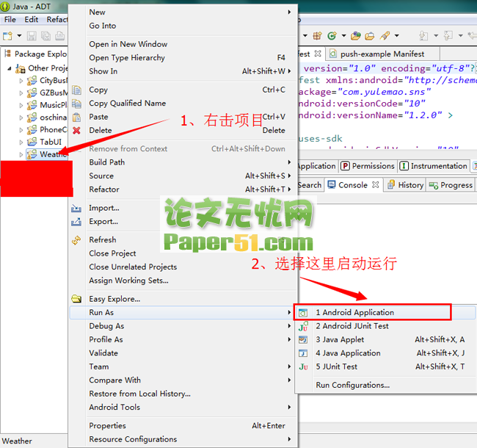Image resolution: width=477 pixels, height=448 pixels.
Task: Click the Search flashlight toolbar icon
Action: [x=385, y=36]
